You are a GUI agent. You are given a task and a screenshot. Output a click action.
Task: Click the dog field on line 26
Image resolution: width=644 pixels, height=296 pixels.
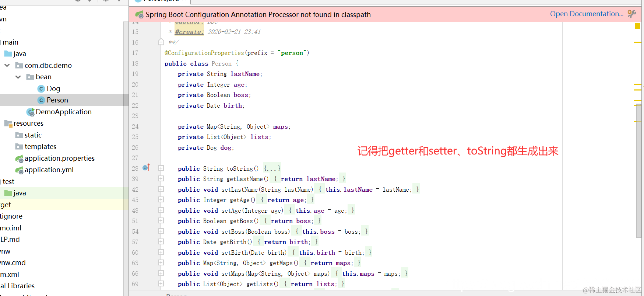click(x=226, y=147)
